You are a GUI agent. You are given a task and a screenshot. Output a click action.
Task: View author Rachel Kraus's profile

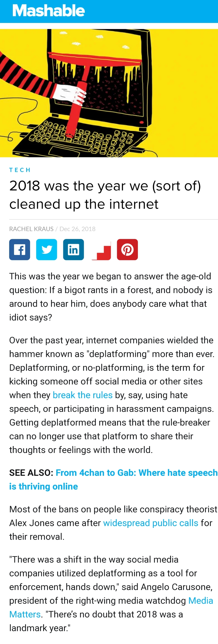(31, 229)
